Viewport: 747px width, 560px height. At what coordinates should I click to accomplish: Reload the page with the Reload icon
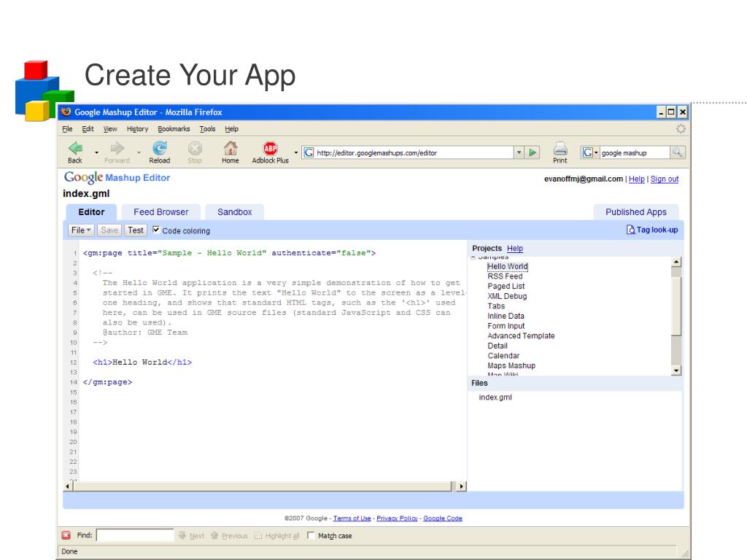coord(160,148)
